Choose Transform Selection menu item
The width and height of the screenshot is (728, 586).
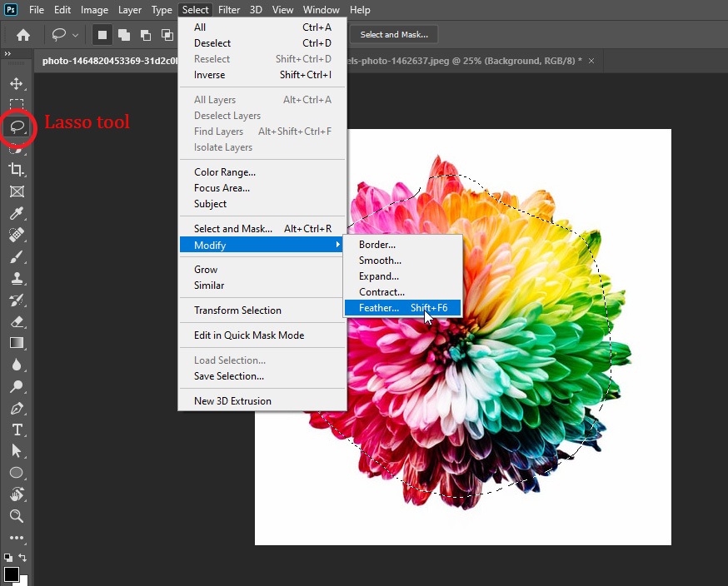pos(262,310)
